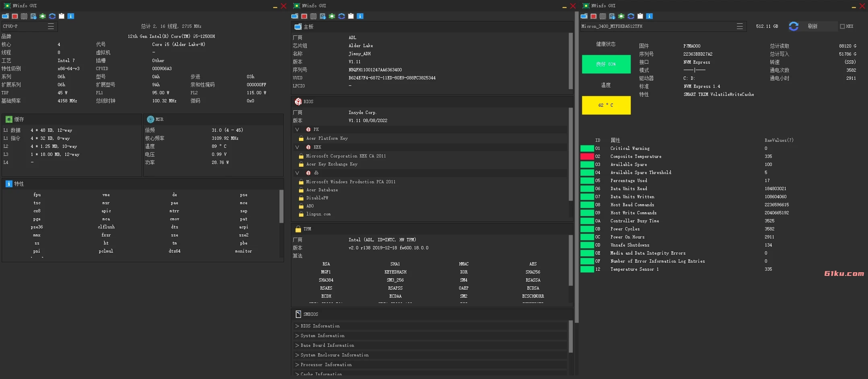Click the 主板 mainboard panel header

(x=432, y=27)
